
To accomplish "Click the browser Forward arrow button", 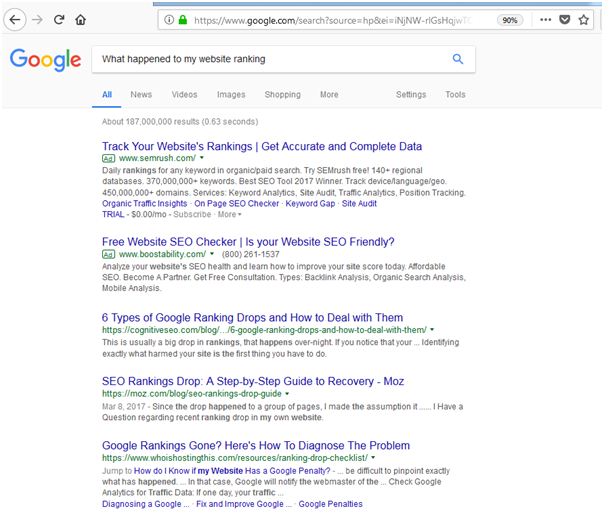I will (x=37, y=20).
